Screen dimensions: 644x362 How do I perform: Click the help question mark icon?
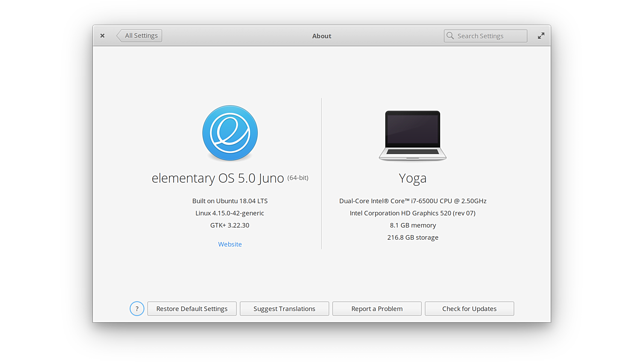tap(137, 309)
